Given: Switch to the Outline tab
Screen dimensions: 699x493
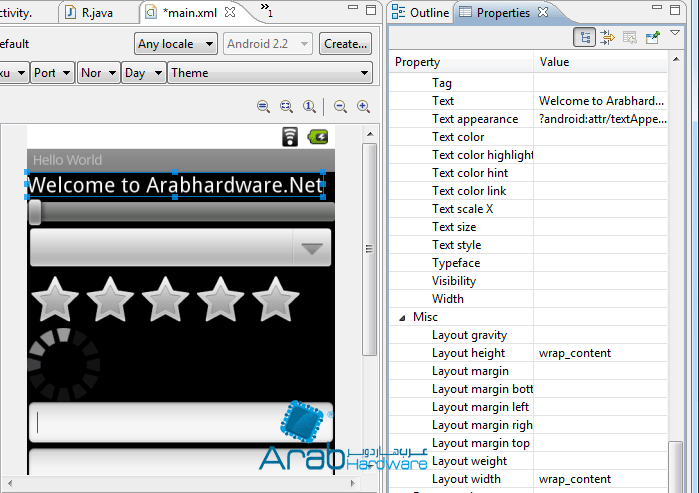Looking at the screenshot, I should click(420, 12).
